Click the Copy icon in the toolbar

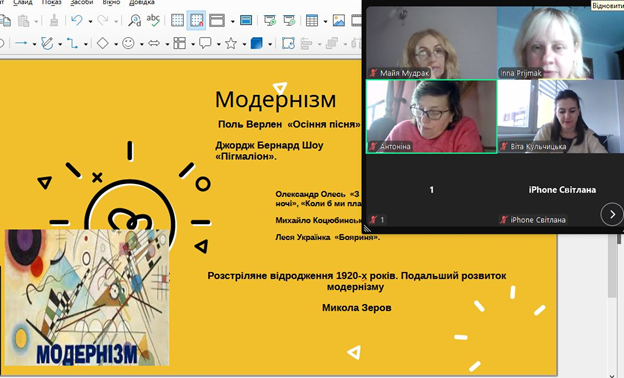[x=5, y=20]
